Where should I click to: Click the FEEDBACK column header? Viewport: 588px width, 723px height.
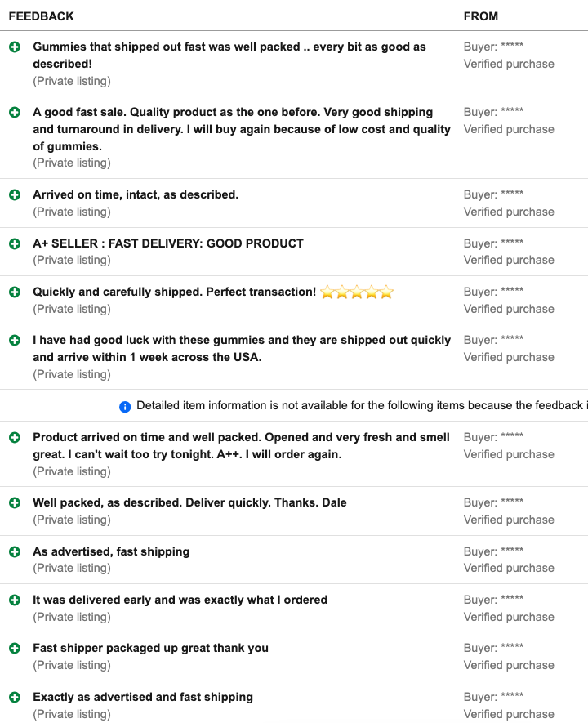42,16
